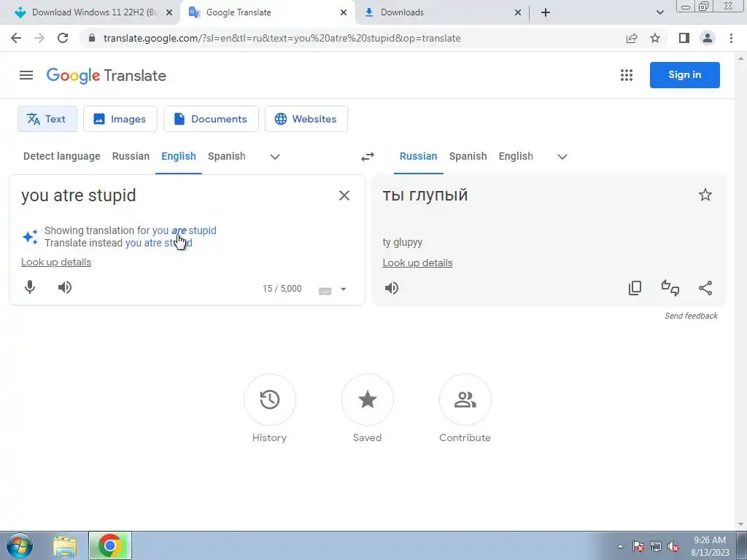This screenshot has height=560, width=747.
Task: Open the Chrome profile icon
Action: (708, 38)
